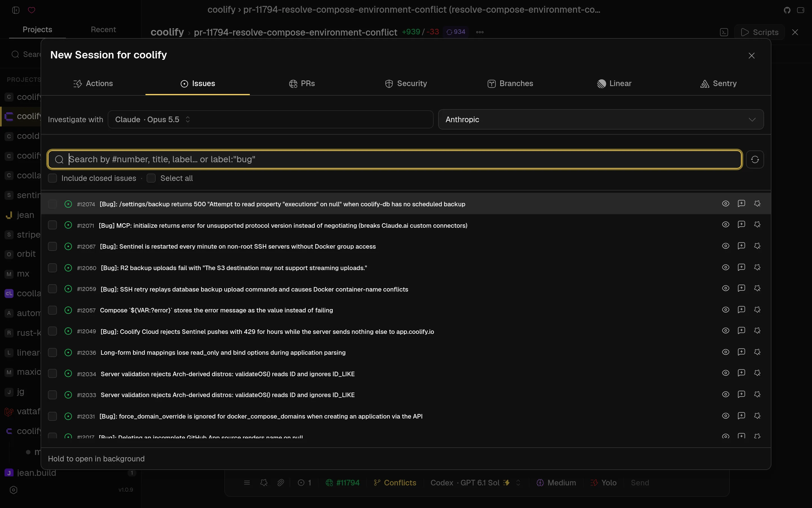The image size is (812, 508).
Task: Refresh the issues list
Action: tap(755, 159)
